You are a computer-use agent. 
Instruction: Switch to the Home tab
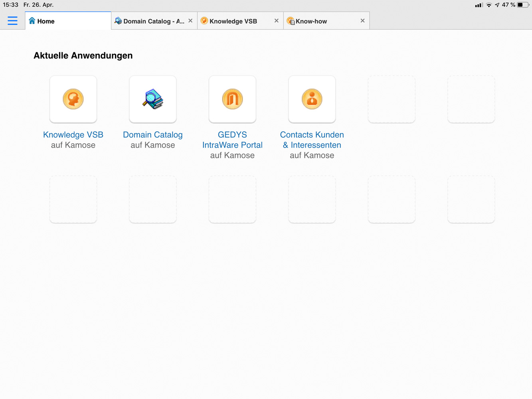[68, 21]
